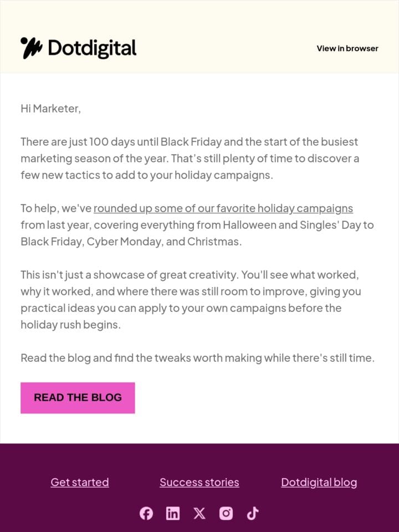Click the few new tactics holiday campaigns line
The width and height of the screenshot is (399, 532).
(x=146, y=175)
